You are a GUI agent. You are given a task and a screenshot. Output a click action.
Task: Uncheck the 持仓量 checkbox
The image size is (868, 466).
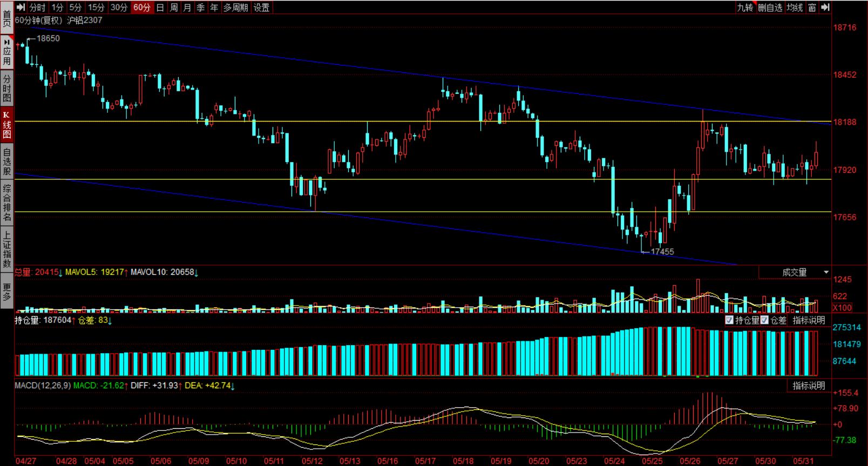pyautogui.click(x=729, y=320)
